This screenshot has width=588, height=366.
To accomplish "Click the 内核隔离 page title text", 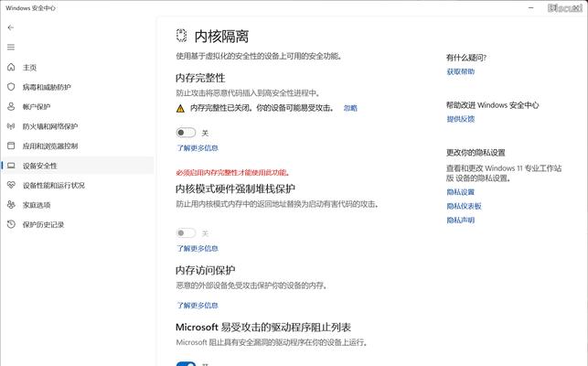I will [x=221, y=37].
